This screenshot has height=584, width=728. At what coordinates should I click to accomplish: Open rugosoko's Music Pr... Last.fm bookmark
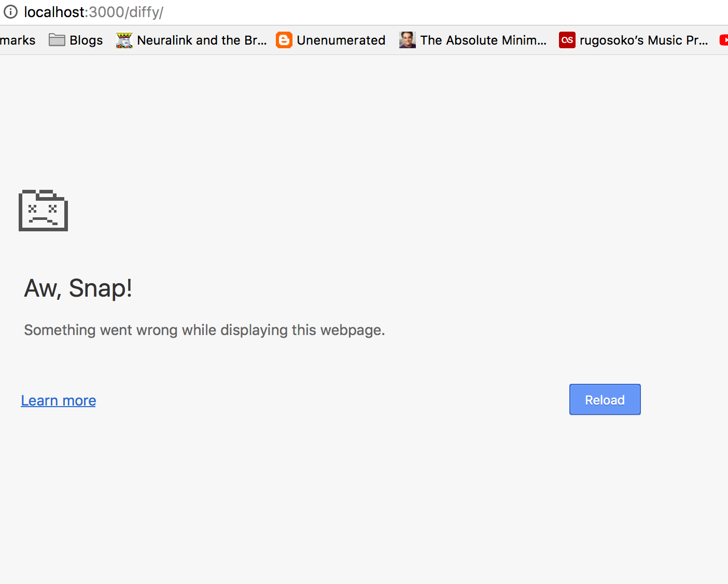[634, 40]
